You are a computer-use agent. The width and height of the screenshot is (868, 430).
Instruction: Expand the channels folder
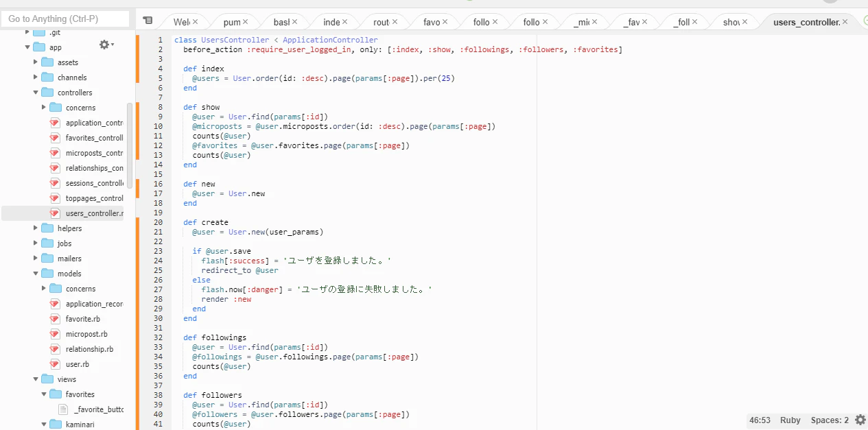pos(36,77)
